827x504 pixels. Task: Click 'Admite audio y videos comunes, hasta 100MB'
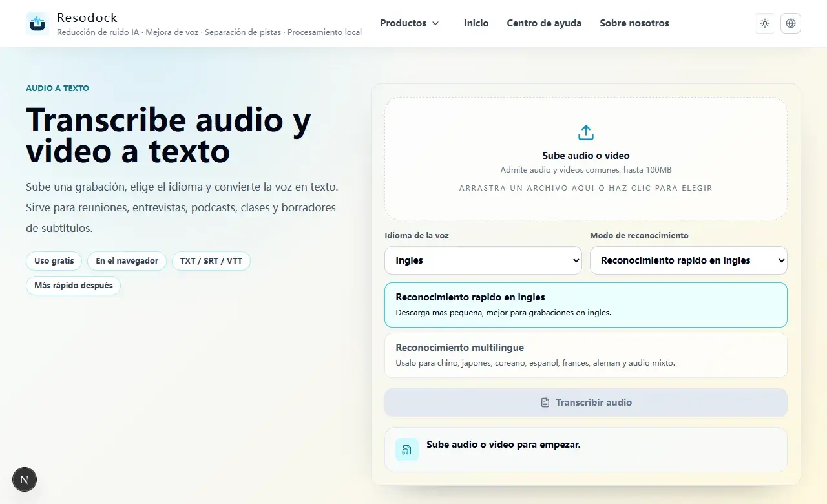tap(586, 170)
